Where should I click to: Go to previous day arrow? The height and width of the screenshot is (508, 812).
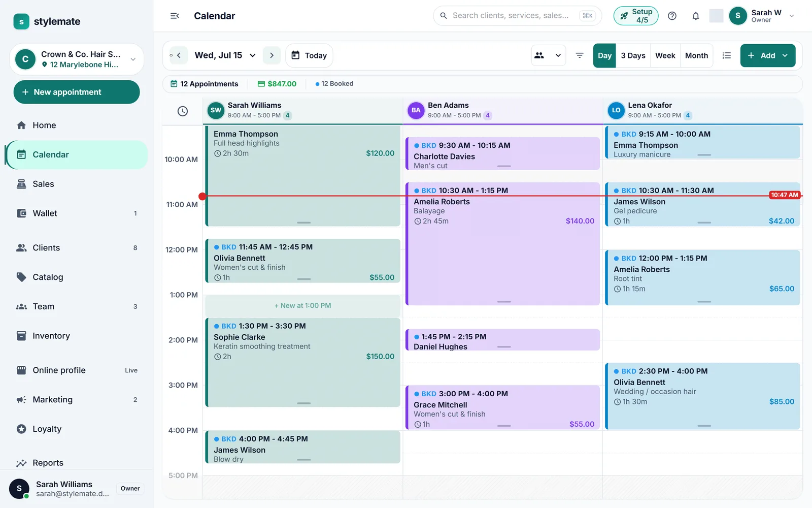[179, 55]
